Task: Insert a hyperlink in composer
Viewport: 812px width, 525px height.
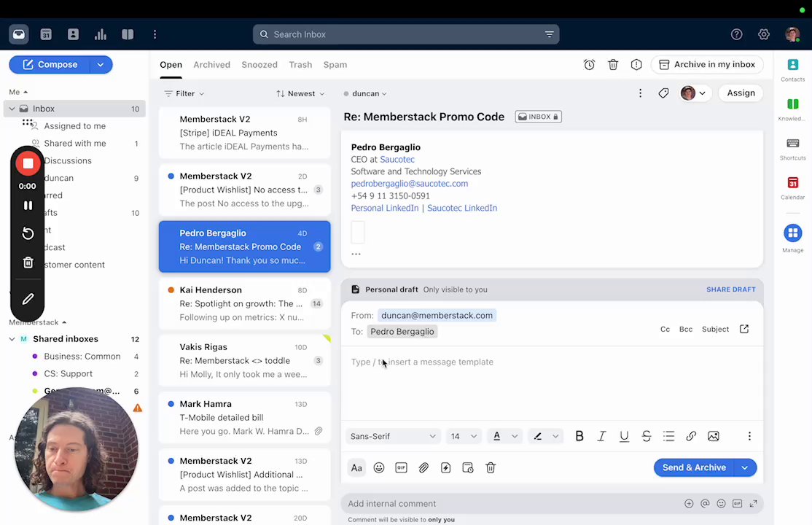Action: pyautogui.click(x=691, y=436)
